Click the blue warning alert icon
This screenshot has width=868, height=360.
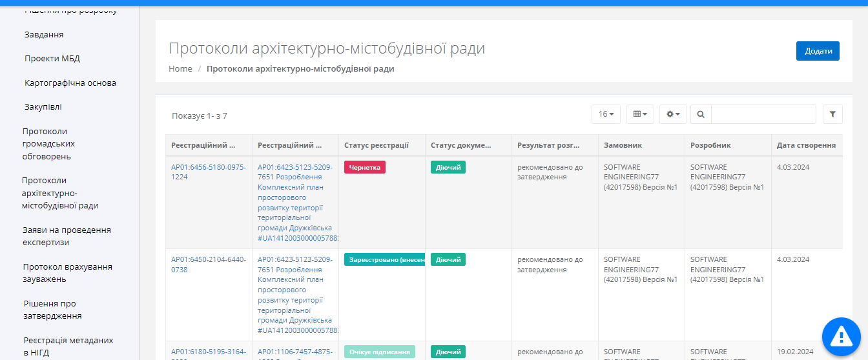[841, 335]
